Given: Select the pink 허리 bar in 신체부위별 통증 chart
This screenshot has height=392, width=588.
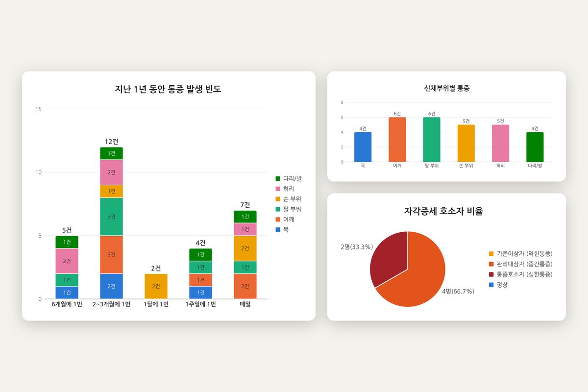Looking at the screenshot, I should (500, 143).
